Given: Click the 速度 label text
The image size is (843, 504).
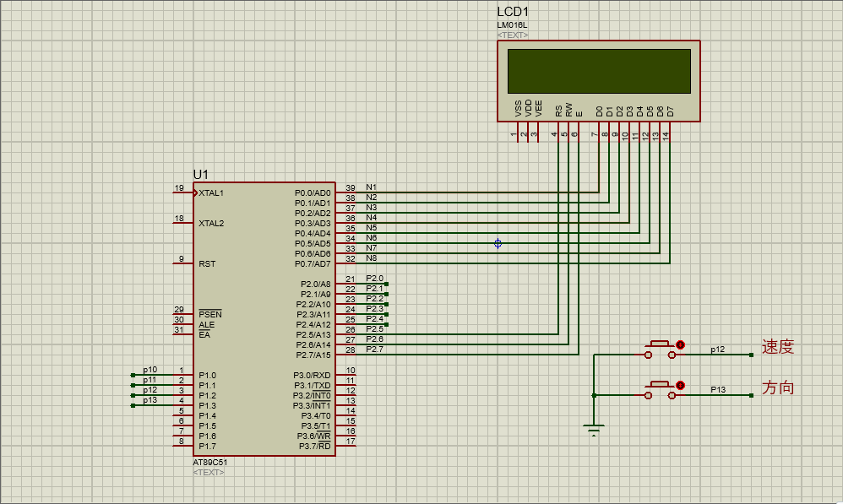Looking at the screenshot, I should [x=778, y=347].
